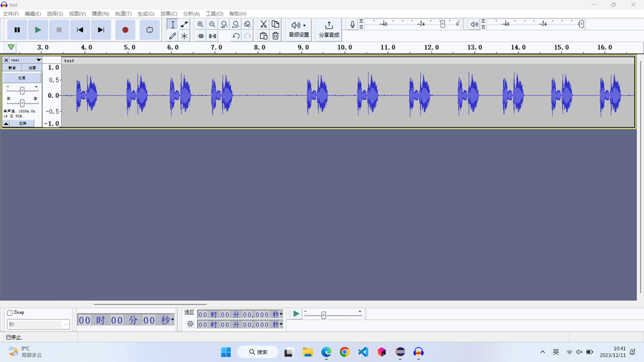Select the Draw pencil tool
The image size is (644, 362).
[x=173, y=36]
